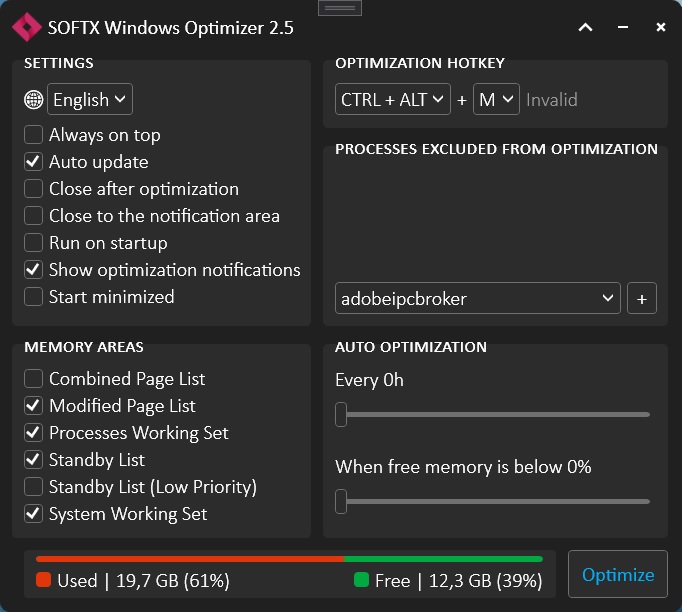The image size is (682, 612).
Task: Click the globe language icon
Action: [34, 100]
